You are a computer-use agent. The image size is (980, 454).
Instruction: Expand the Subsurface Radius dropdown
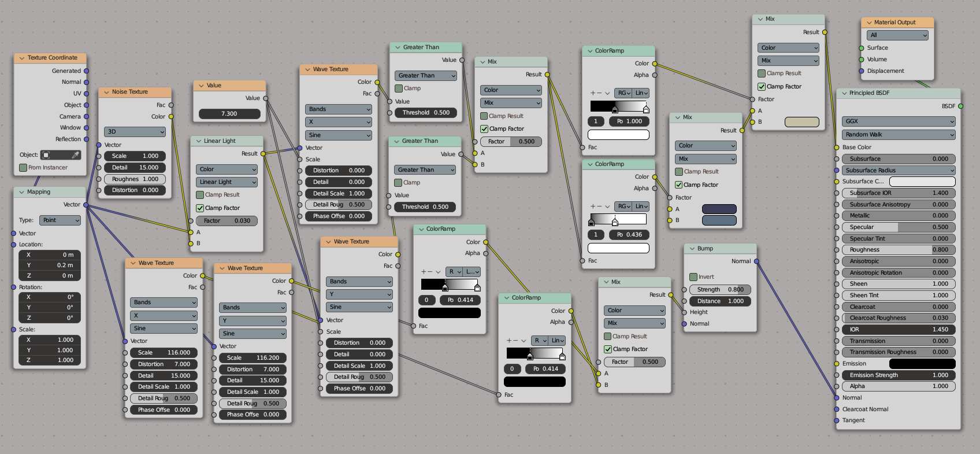(899, 171)
